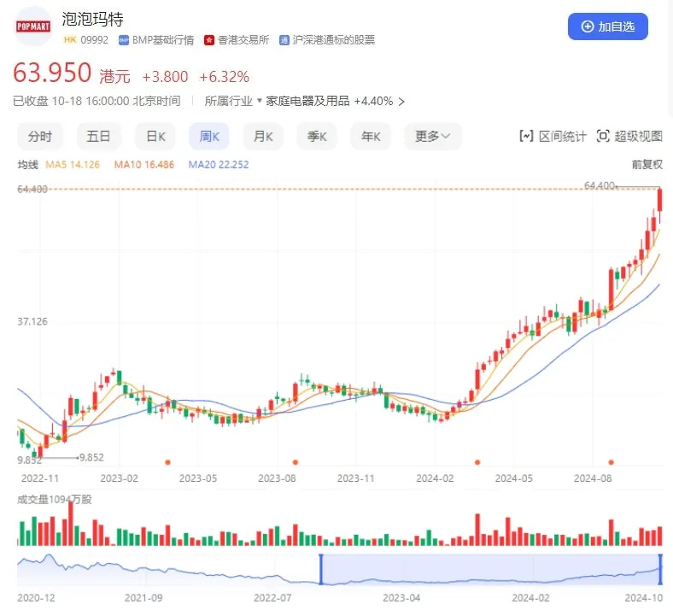Click the selected range in overview navigator
This screenshot has height=616, width=673.
[490, 569]
